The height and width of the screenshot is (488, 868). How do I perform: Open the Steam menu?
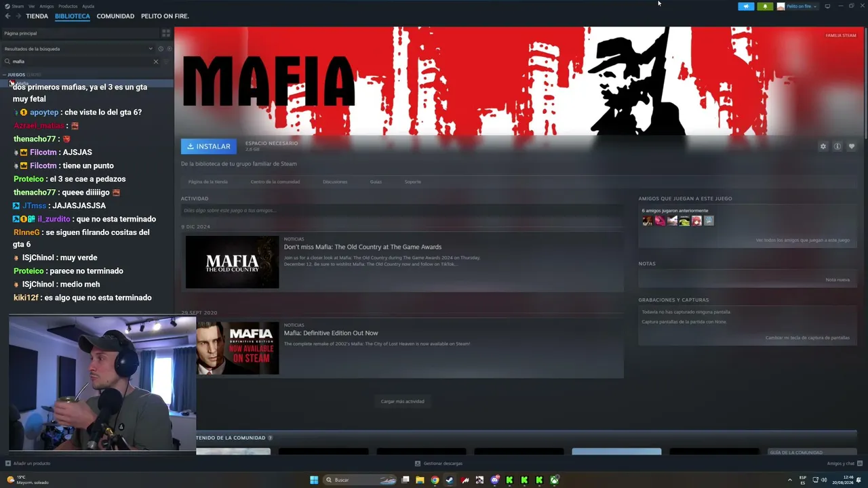click(x=18, y=6)
